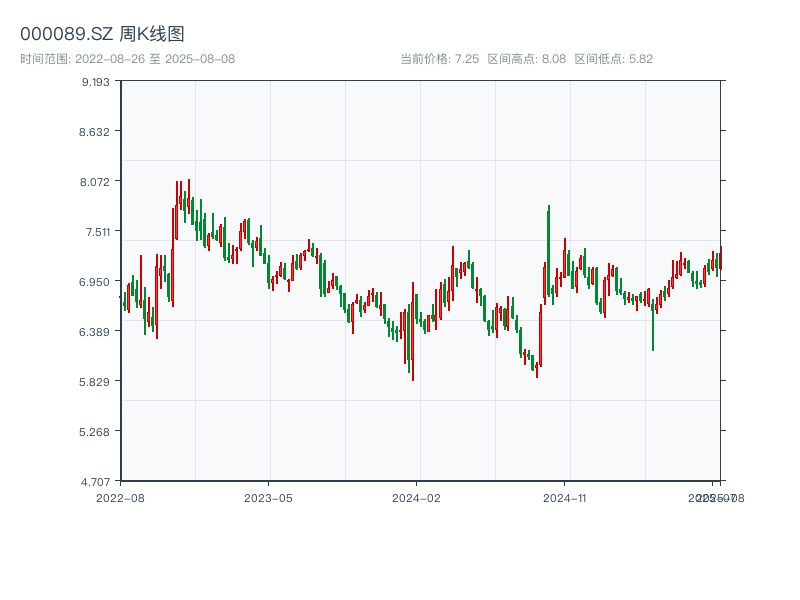Viewport: 800px width, 600px height.
Task: Select the 8.632 price axis label
Action: click(x=96, y=132)
